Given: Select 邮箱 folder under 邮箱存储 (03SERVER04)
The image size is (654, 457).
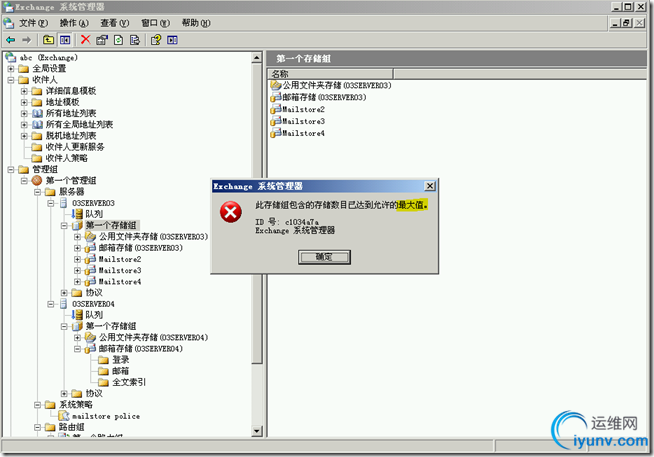Looking at the screenshot, I should tap(121, 371).
